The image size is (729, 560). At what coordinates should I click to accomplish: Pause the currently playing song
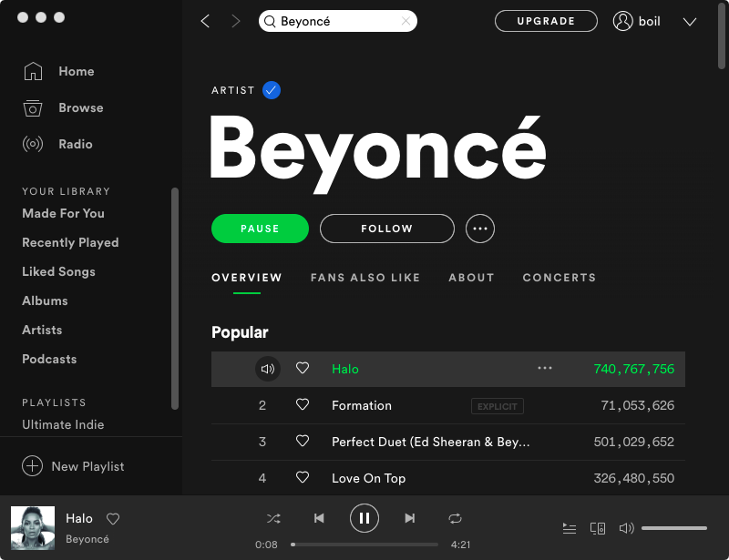pyautogui.click(x=364, y=517)
